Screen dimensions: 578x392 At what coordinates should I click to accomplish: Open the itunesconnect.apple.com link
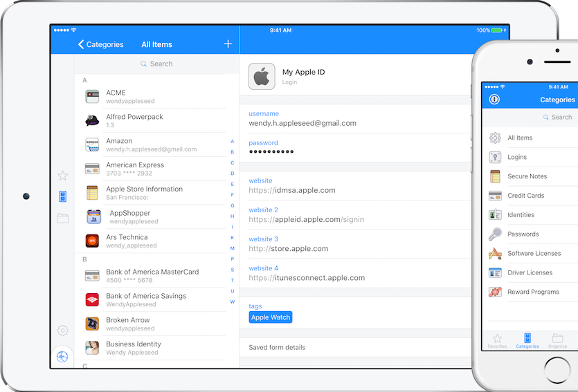pyautogui.click(x=355, y=273)
